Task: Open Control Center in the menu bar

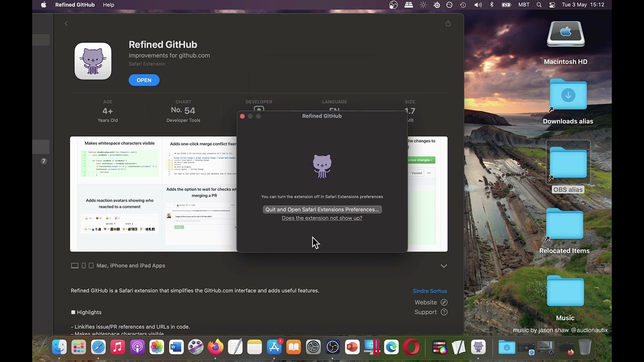Action: pyautogui.click(x=552, y=5)
